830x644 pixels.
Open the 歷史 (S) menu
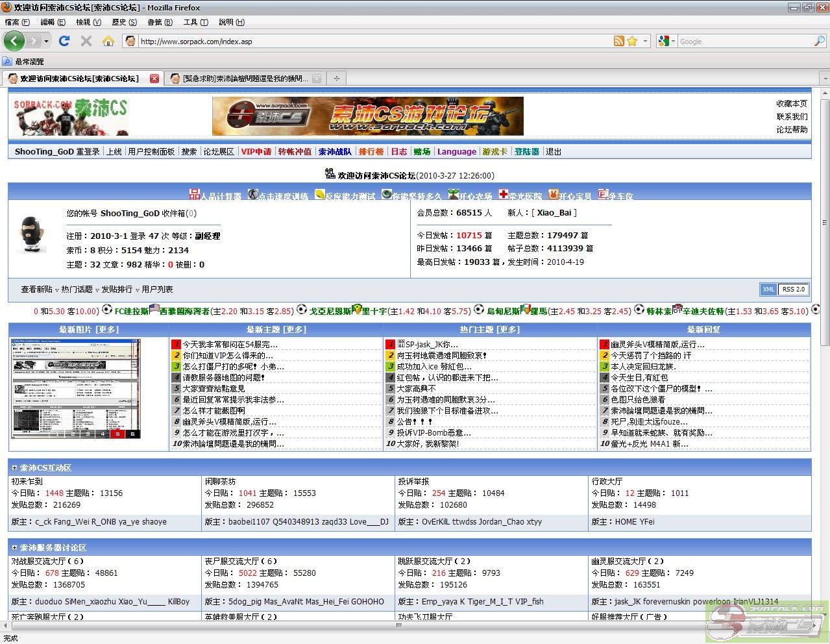coord(124,22)
